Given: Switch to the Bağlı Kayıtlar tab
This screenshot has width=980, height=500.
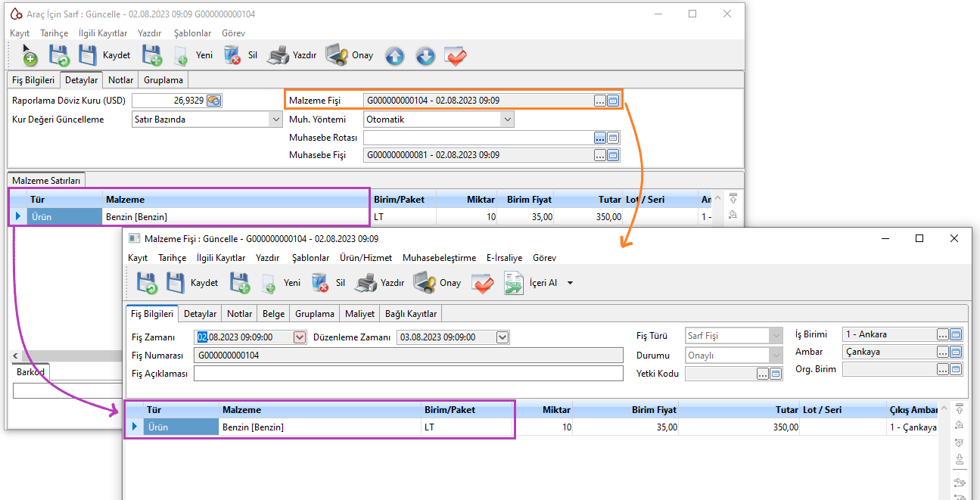Looking at the screenshot, I should (x=410, y=314).
